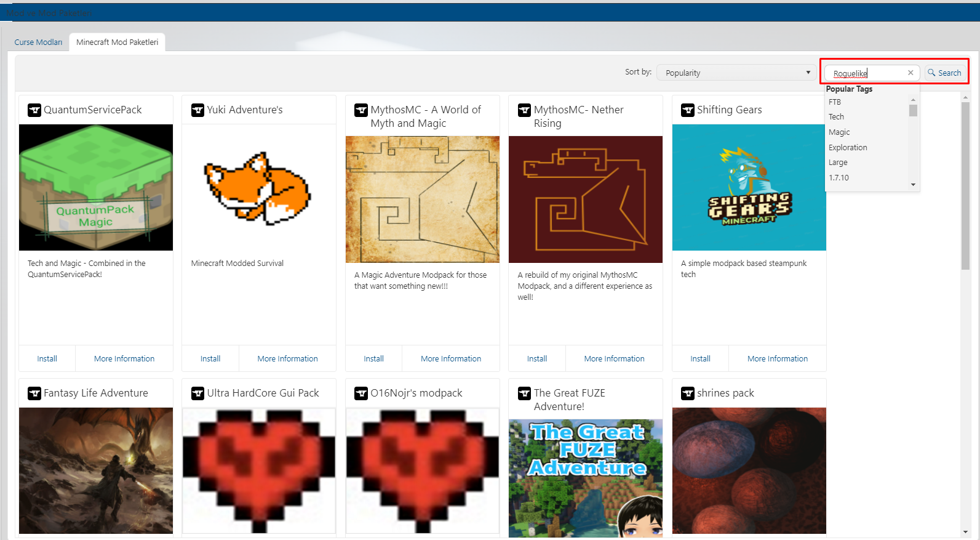Image resolution: width=980 pixels, height=540 pixels.
Task: Click the magnifier Search button
Action: 944,73
